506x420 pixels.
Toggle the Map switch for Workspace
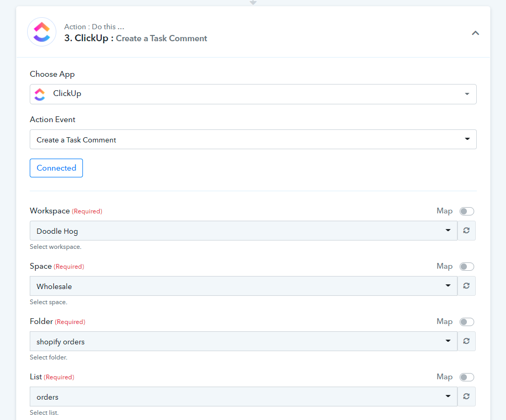[467, 211]
